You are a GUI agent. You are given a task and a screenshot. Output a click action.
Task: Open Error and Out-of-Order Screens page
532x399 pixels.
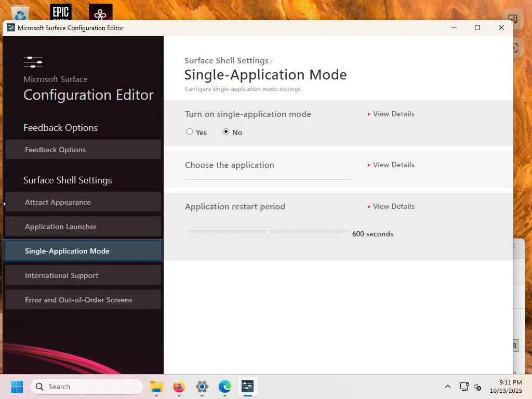(83, 300)
